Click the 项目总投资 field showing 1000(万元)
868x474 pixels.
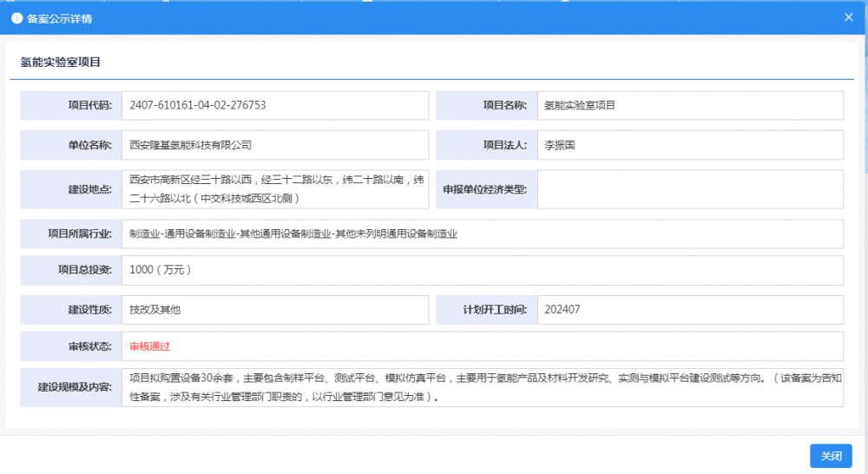482,270
